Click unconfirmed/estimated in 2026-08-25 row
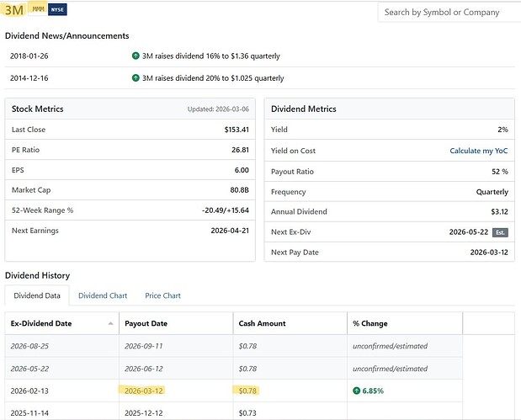The height and width of the screenshot is (420, 521). [x=390, y=346]
